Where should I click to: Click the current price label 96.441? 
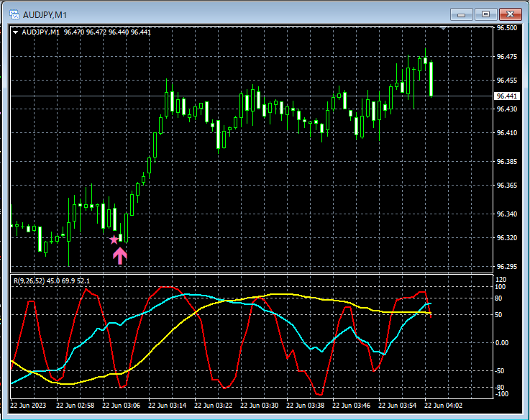507,96
